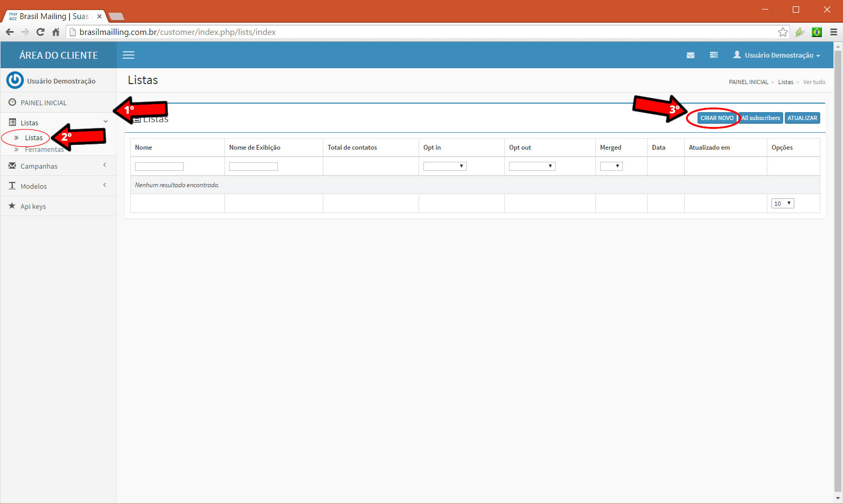This screenshot has height=504, width=843.
Task: Reload the page with refresh icon
Action: 40,32
